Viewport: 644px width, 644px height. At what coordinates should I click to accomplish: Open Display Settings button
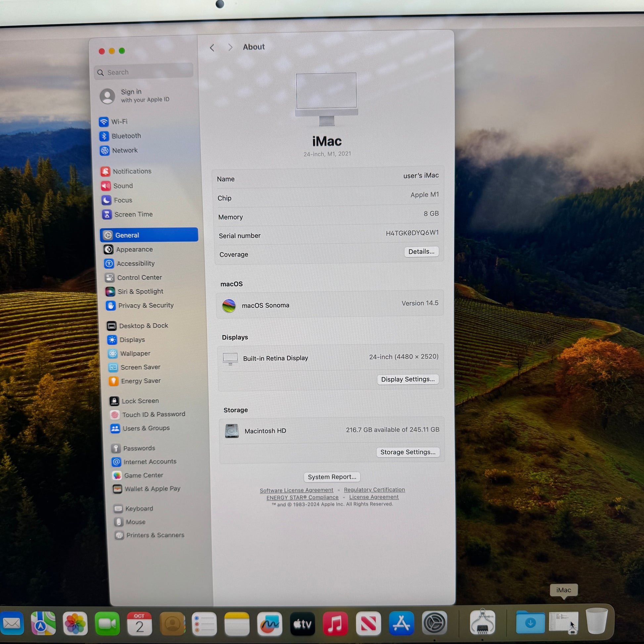[408, 379]
